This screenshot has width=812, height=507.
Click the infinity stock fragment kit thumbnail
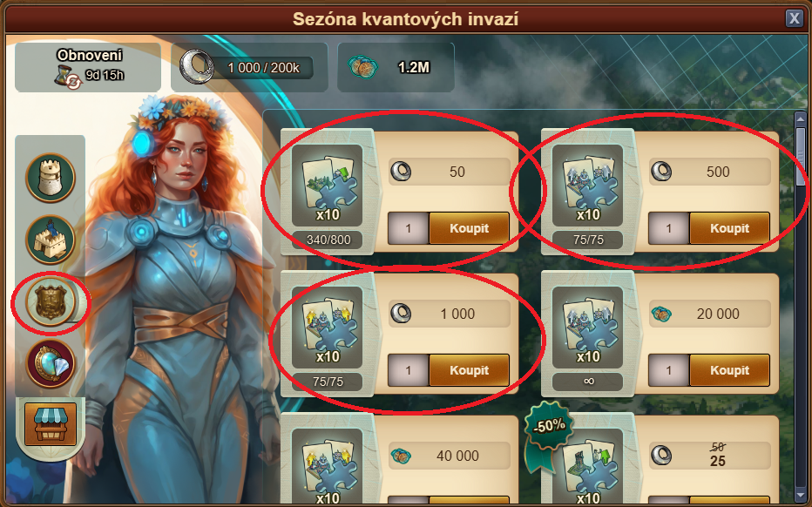[588, 328]
